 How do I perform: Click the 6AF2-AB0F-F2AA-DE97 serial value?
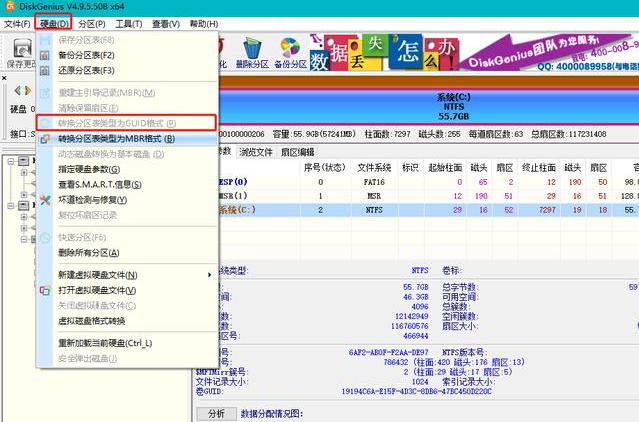[x=388, y=352]
